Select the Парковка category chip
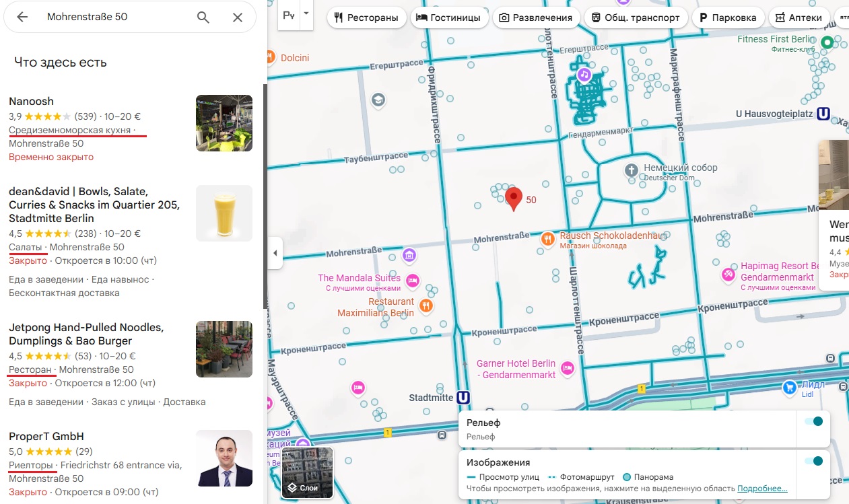Screen dimensions: 849x504 tap(728, 17)
